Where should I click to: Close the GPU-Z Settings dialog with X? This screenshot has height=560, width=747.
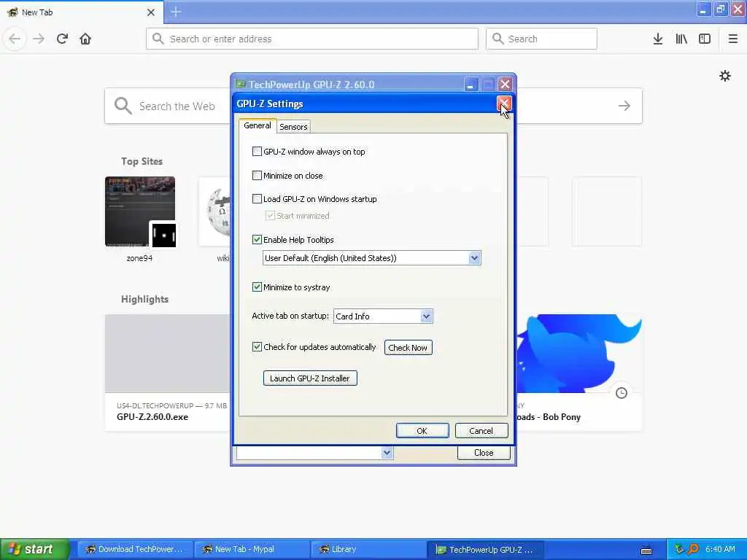503,104
